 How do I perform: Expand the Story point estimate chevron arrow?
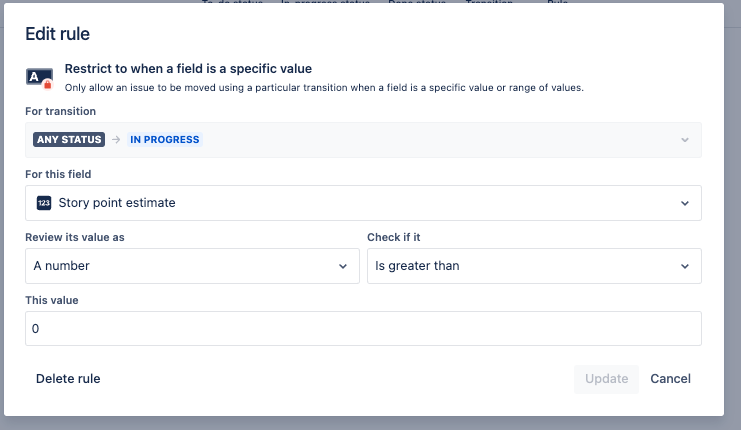(685, 203)
